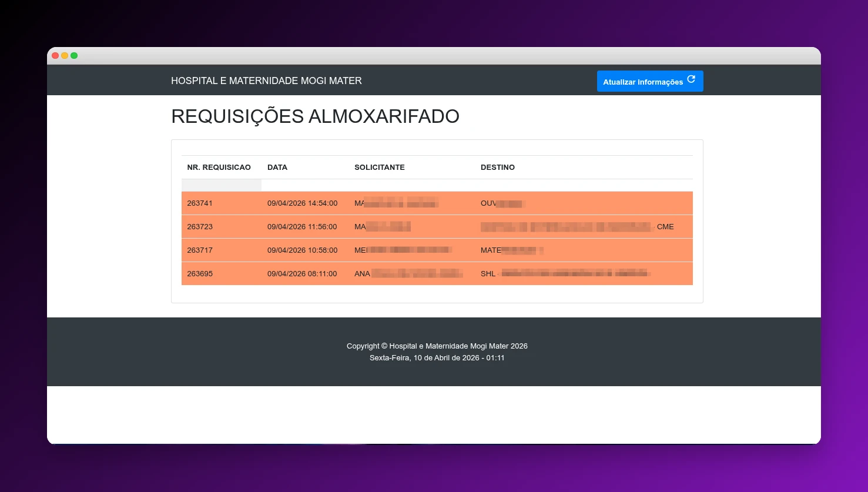Image resolution: width=868 pixels, height=492 pixels.
Task: Click the date 09/04/2026 08:11:00
Action: pos(303,274)
